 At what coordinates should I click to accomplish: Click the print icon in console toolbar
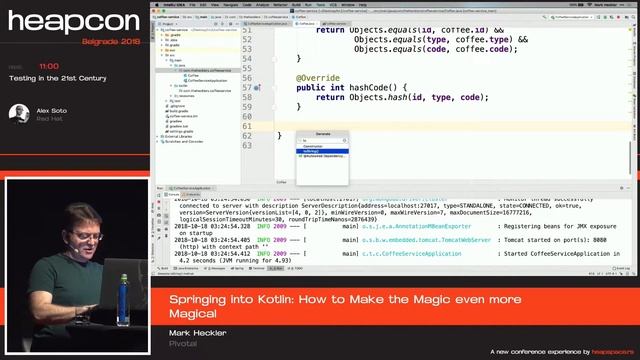pyautogui.click(x=166, y=229)
